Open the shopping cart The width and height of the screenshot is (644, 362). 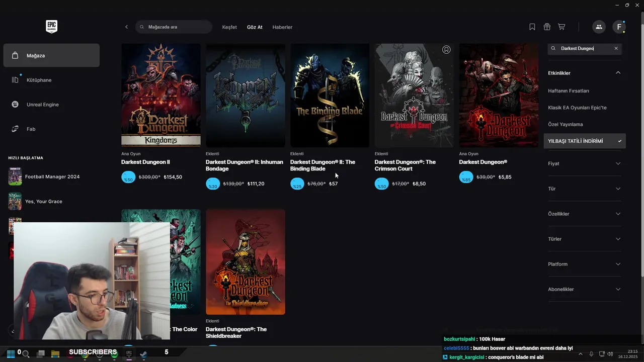coord(561,27)
